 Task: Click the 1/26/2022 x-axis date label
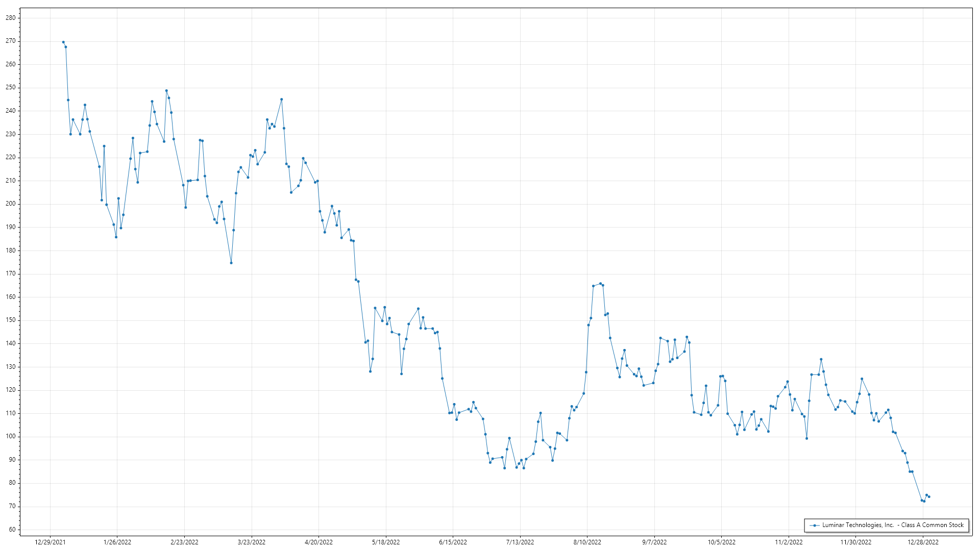[117, 542]
